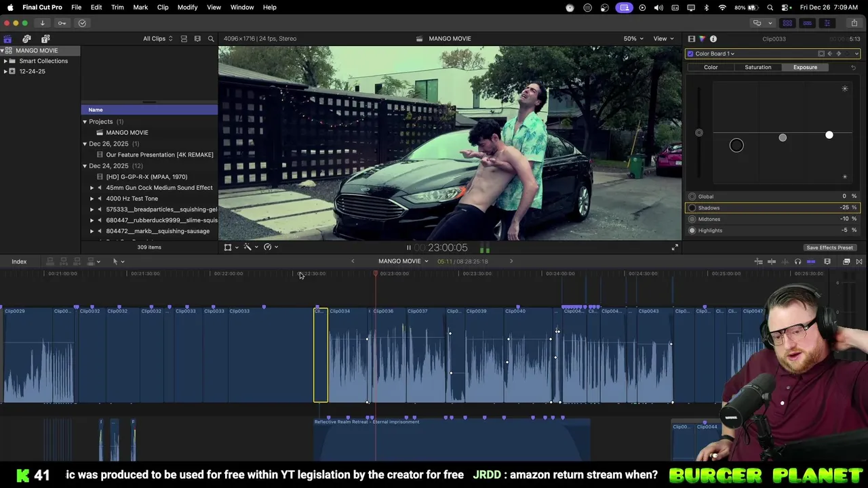Select the MANGO MOVIE project row
Screen dimensions: 868x488
tap(149, 133)
